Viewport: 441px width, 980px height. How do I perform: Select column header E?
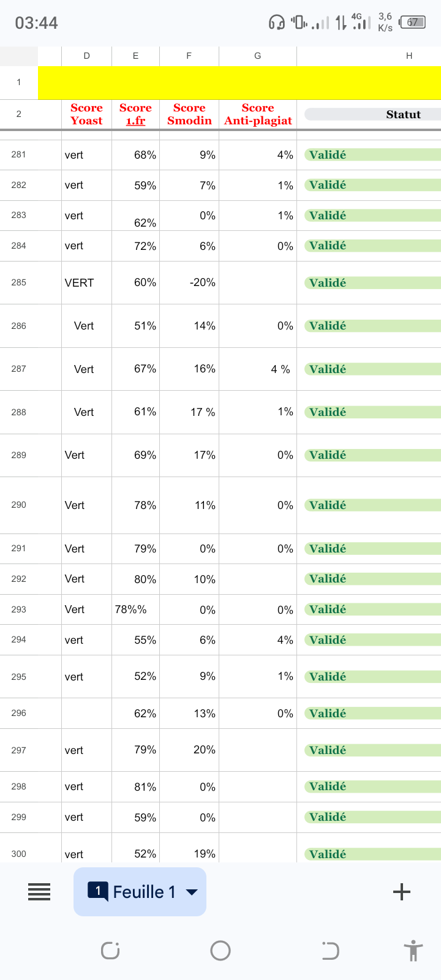pos(135,56)
